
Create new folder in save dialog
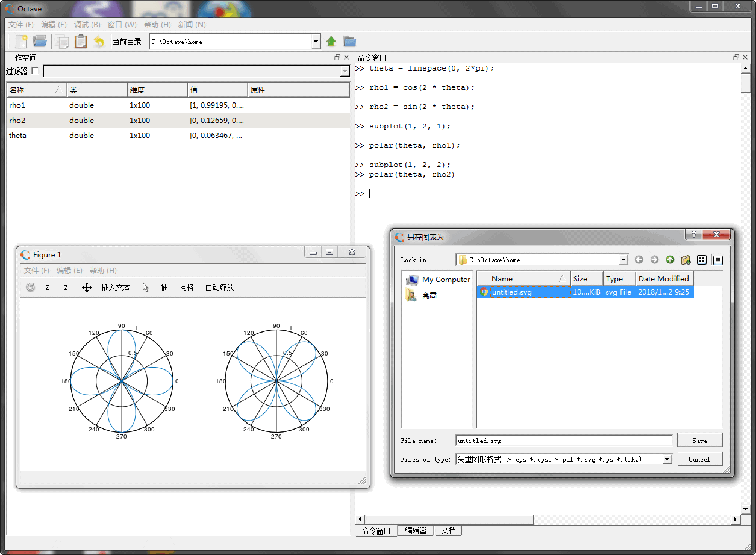[x=686, y=260]
